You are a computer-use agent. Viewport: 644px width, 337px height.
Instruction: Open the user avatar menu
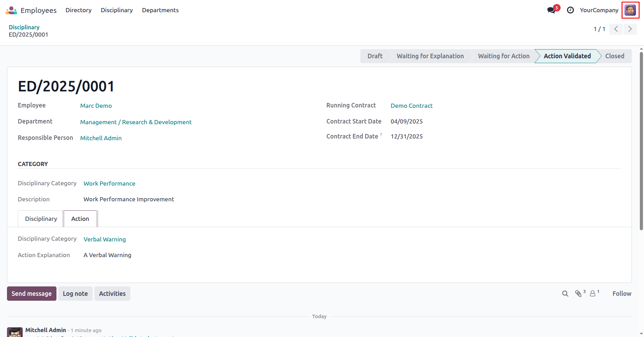[630, 10]
